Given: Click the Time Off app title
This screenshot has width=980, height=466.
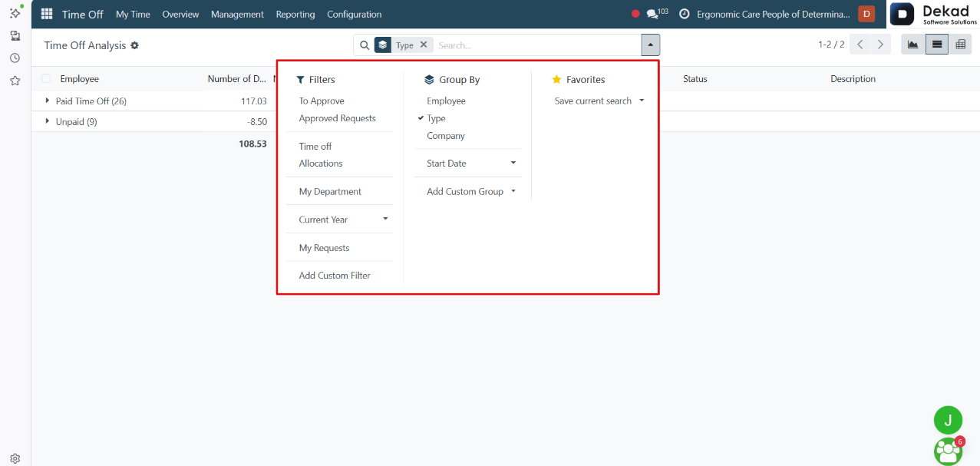Looking at the screenshot, I should click(83, 14).
